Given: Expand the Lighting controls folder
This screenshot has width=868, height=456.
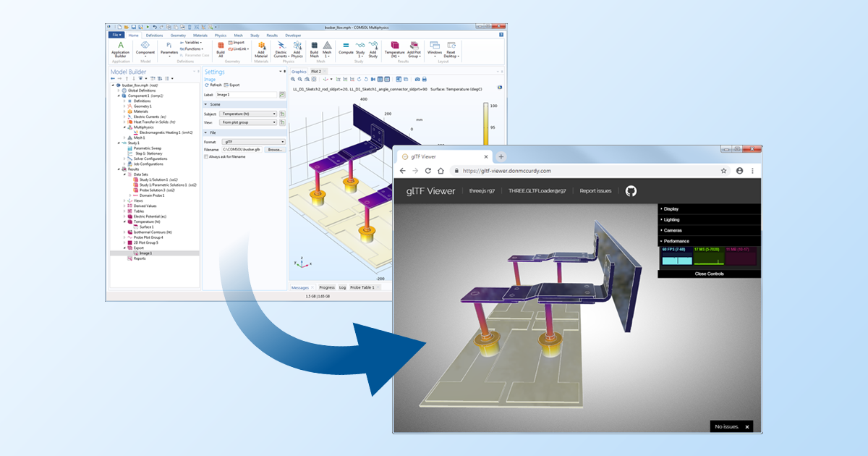Looking at the screenshot, I should pos(709,219).
